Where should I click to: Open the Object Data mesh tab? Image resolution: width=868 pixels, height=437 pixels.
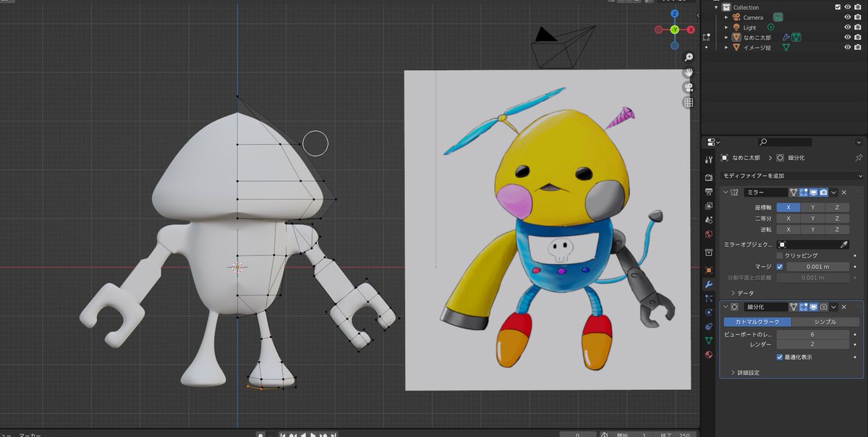pyautogui.click(x=709, y=340)
